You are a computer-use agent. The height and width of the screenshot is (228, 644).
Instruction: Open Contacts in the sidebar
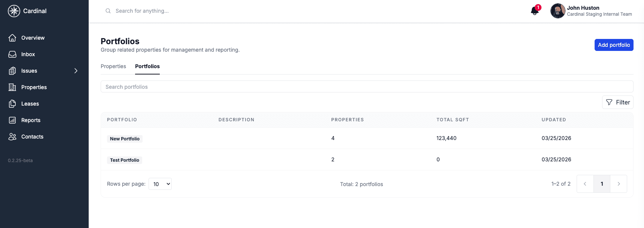pos(32,137)
